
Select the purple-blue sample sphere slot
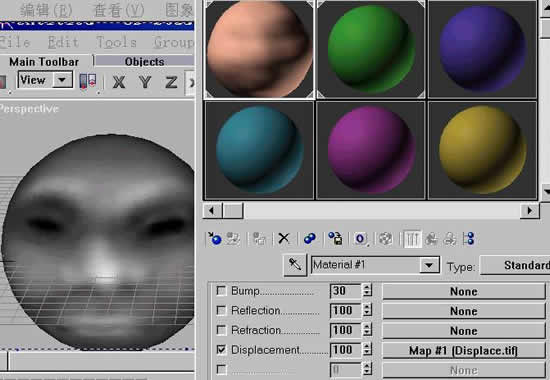click(482, 49)
